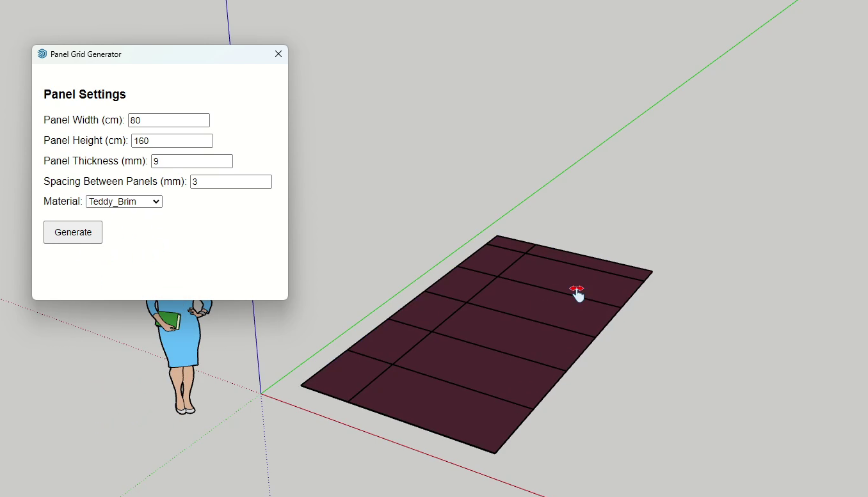Close the Panel Grid Generator dialog
This screenshot has width=868, height=497.
(x=278, y=54)
